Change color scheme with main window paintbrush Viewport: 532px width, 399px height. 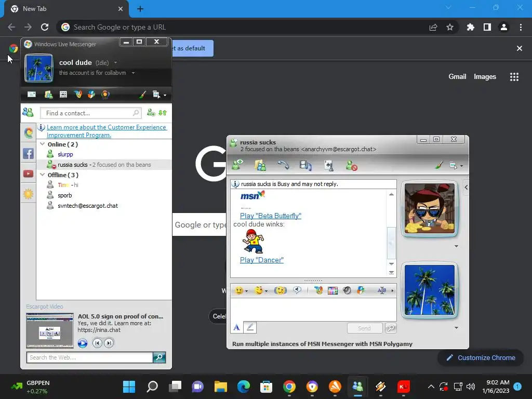pyautogui.click(x=142, y=95)
